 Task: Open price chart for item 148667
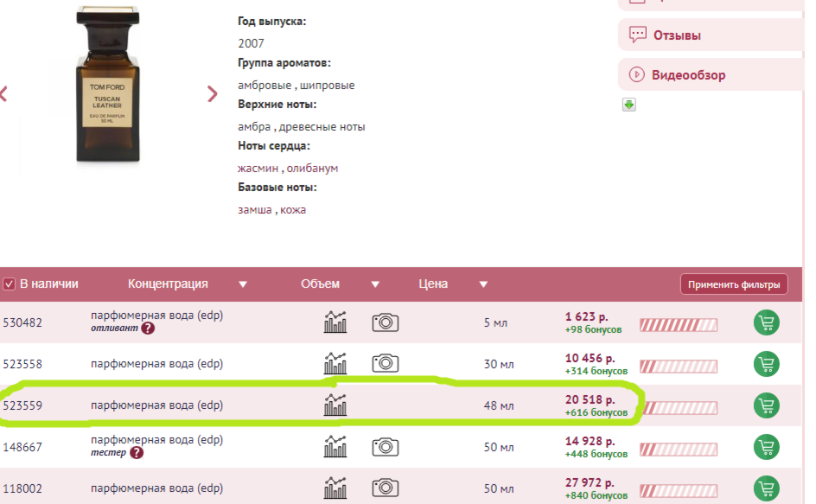335,447
